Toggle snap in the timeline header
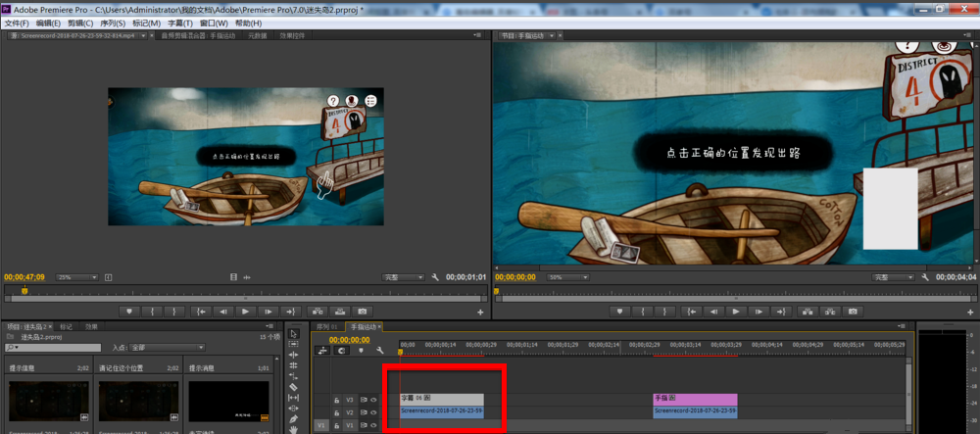The width and height of the screenshot is (980, 434). click(x=342, y=350)
